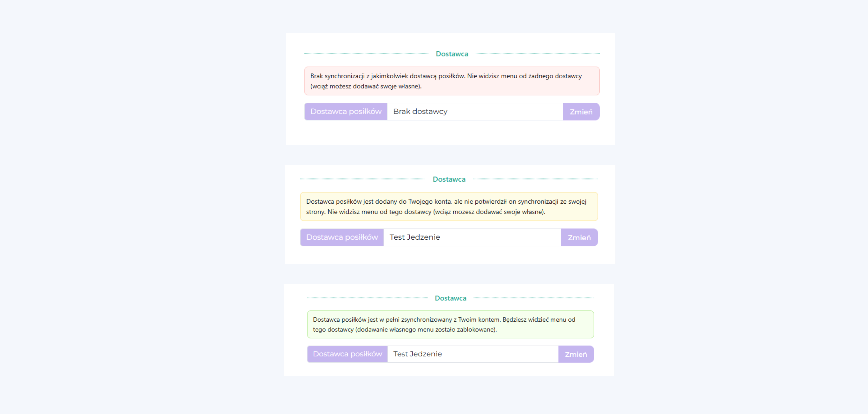Click Dostawca posiłków label under yellow alert
868x414 pixels.
[342, 237]
